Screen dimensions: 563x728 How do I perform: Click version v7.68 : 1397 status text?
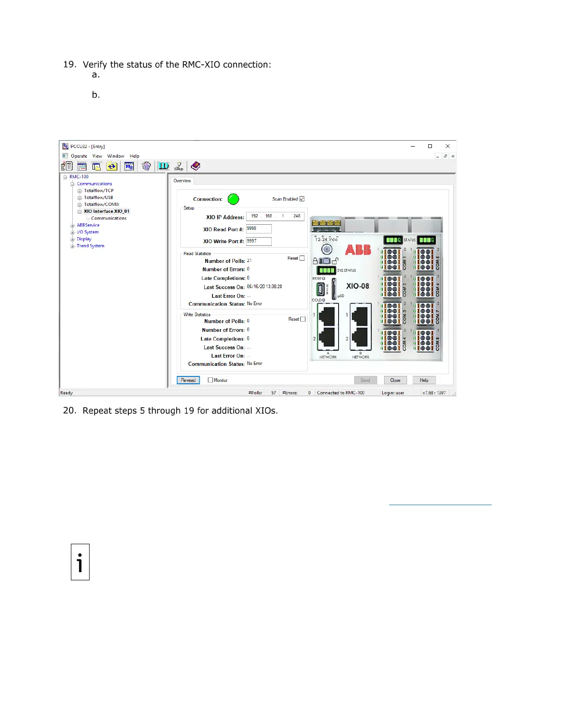click(x=434, y=393)
